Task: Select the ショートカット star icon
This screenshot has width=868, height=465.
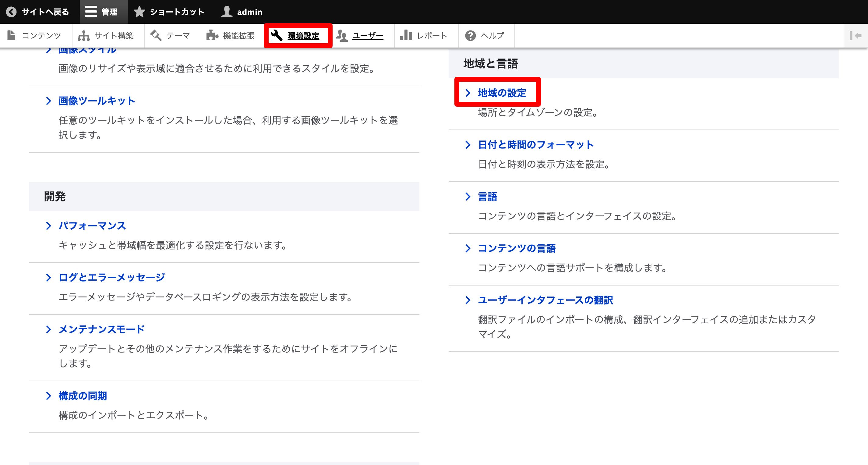Action: point(139,12)
